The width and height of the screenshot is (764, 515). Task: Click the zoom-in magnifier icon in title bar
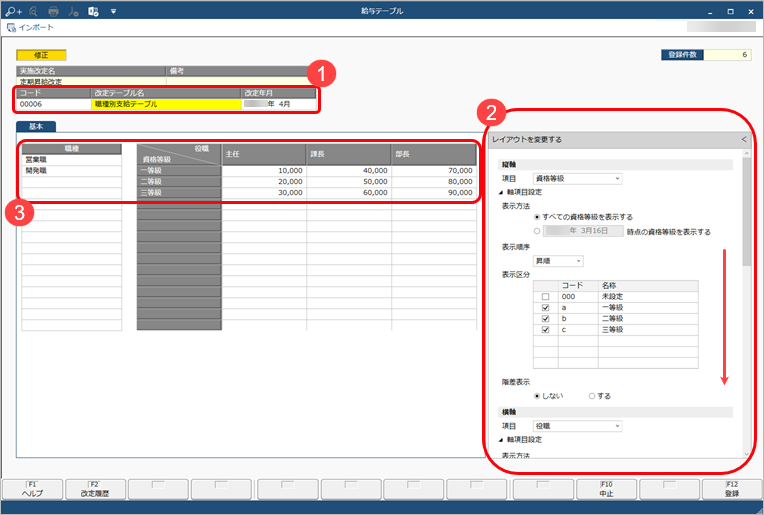[11, 11]
